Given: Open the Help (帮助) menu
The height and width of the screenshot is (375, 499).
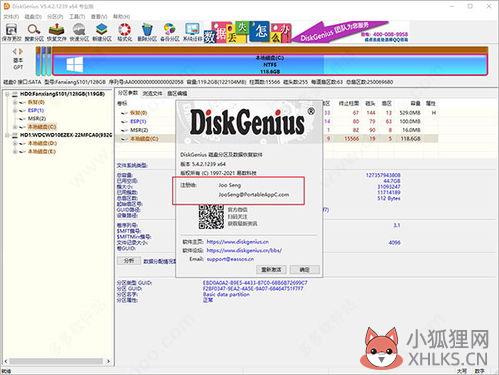Looking at the screenshot, I should point(121,16).
